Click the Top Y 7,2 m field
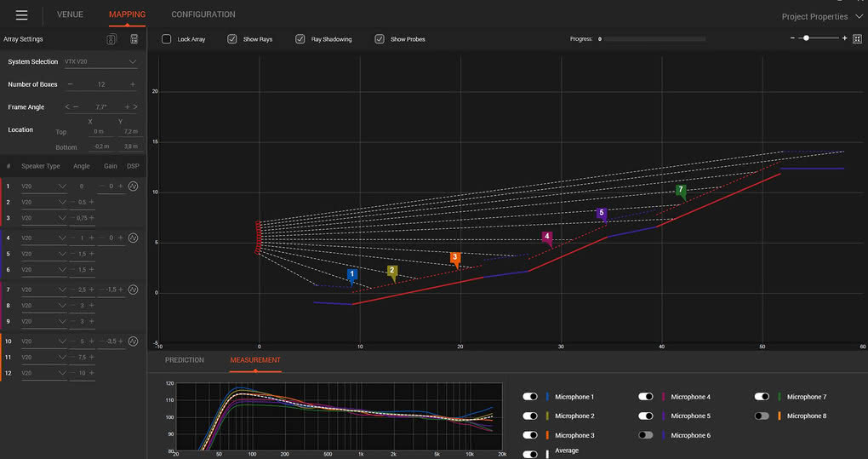 (131, 132)
